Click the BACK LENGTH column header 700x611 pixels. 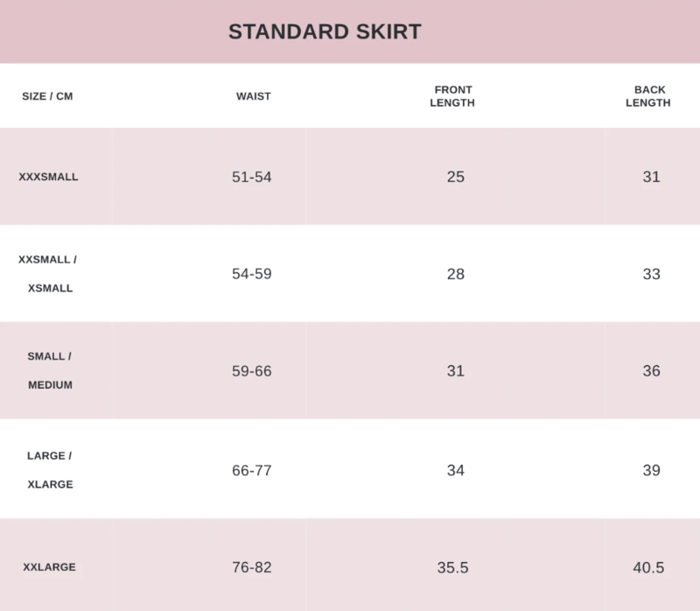647,96
